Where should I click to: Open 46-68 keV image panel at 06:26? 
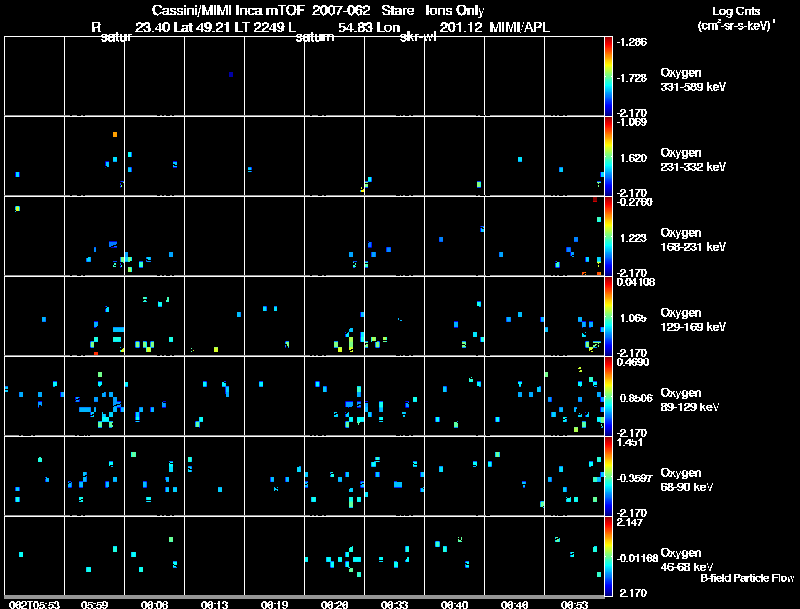[x=334, y=556]
